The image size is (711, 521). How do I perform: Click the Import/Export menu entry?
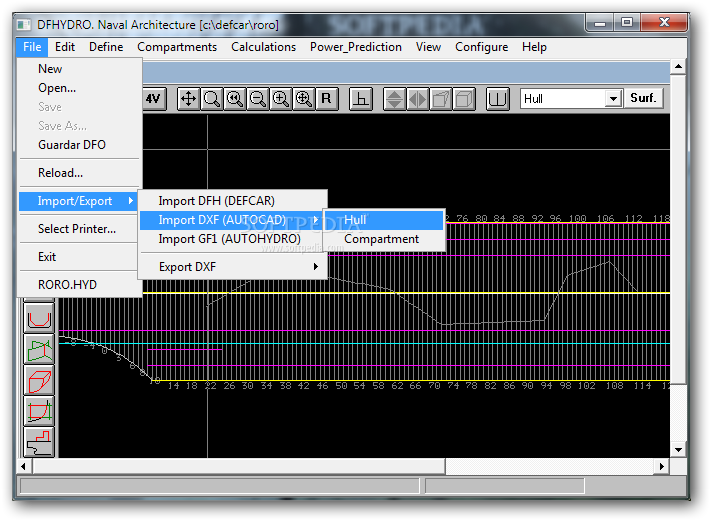pyautogui.click(x=78, y=201)
